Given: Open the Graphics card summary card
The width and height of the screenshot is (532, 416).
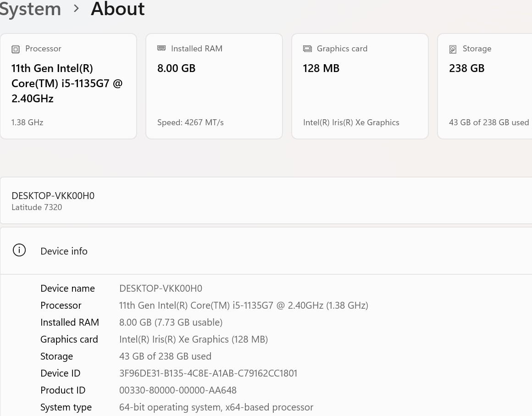Looking at the screenshot, I should (x=360, y=86).
